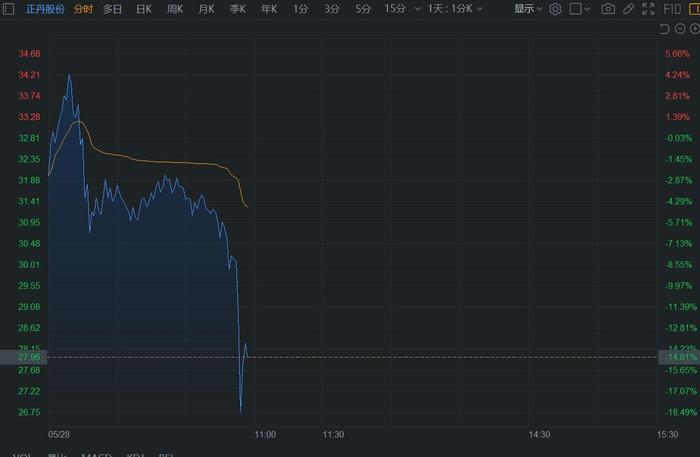The width and height of the screenshot is (700, 457).
Task: Expand the more-intervals arrow after 15分
Action: (417, 9)
